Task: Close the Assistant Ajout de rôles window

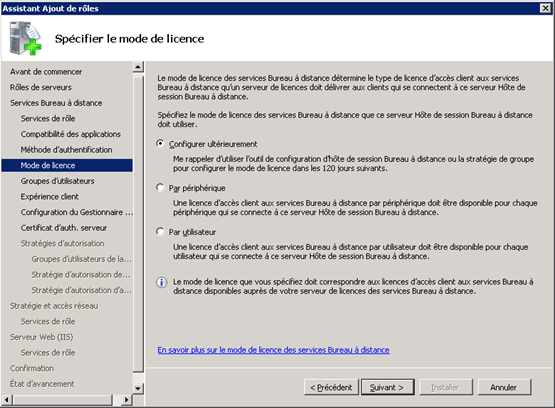Action: click(x=545, y=8)
